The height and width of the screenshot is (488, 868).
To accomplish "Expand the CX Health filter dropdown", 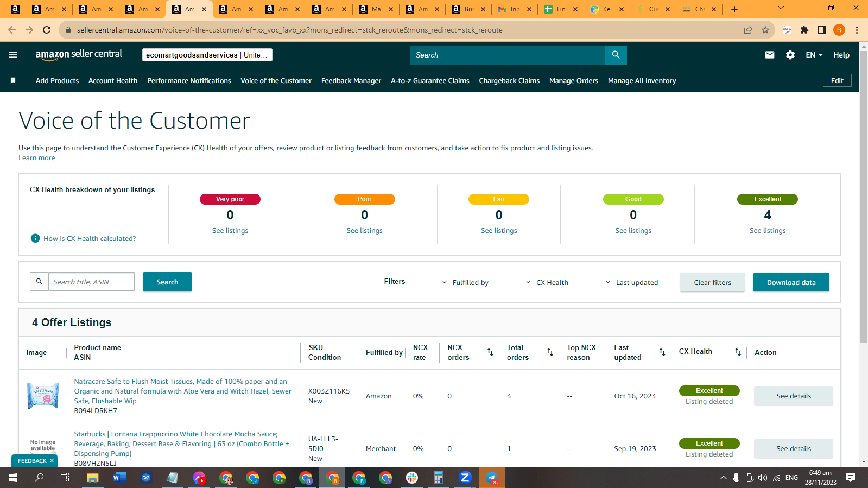I will point(547,282).
